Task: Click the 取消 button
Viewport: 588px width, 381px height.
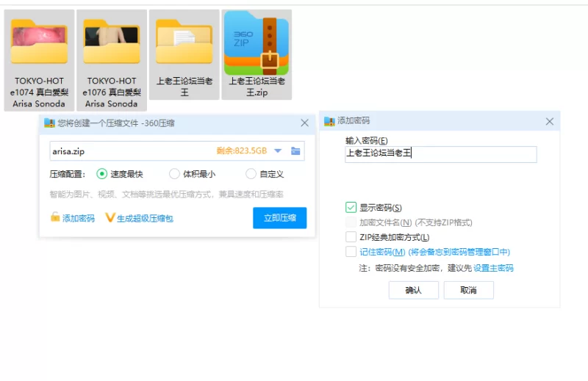Action: click(468, 290)
